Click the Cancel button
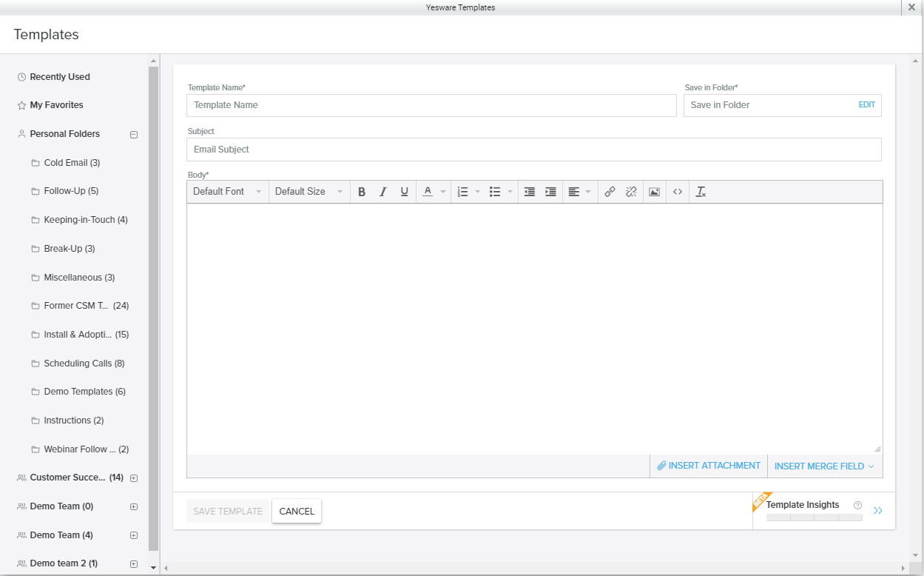 click(x=297, y=512)
